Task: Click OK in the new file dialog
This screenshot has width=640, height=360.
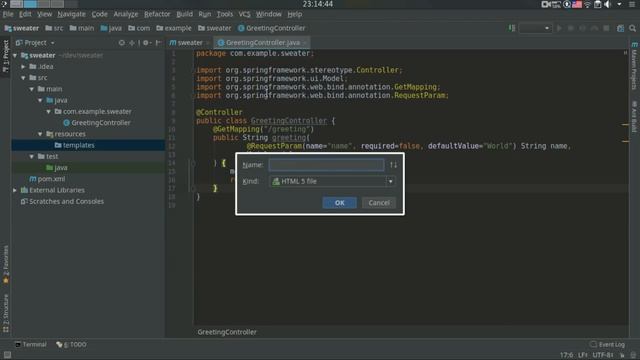Action: click(x=339, y=203)
